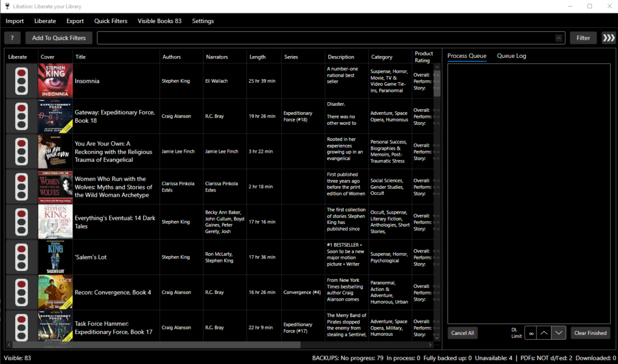Click the stoplight icon for Everything's Eventual
This screenshot has height=364, width=618.
(x=21, y=222)
